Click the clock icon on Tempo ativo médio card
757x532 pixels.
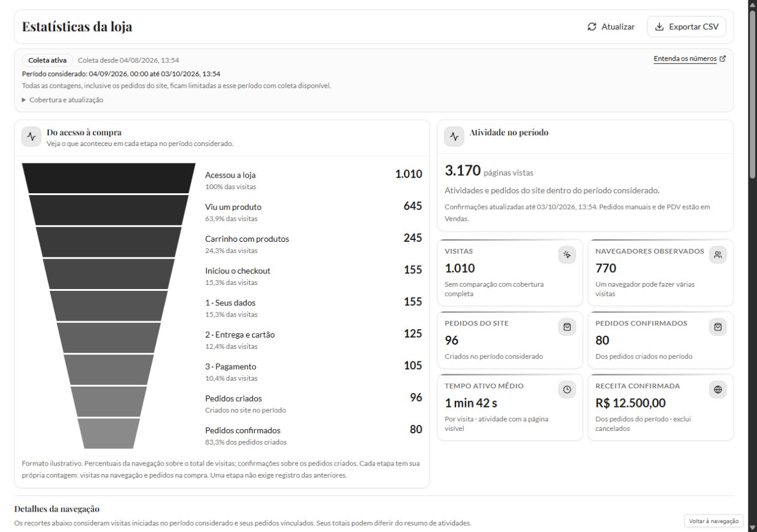coord(567,390)
